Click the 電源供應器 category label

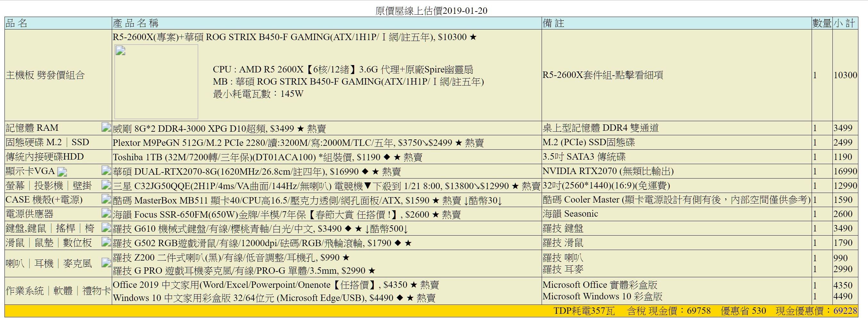click(29, 214)
